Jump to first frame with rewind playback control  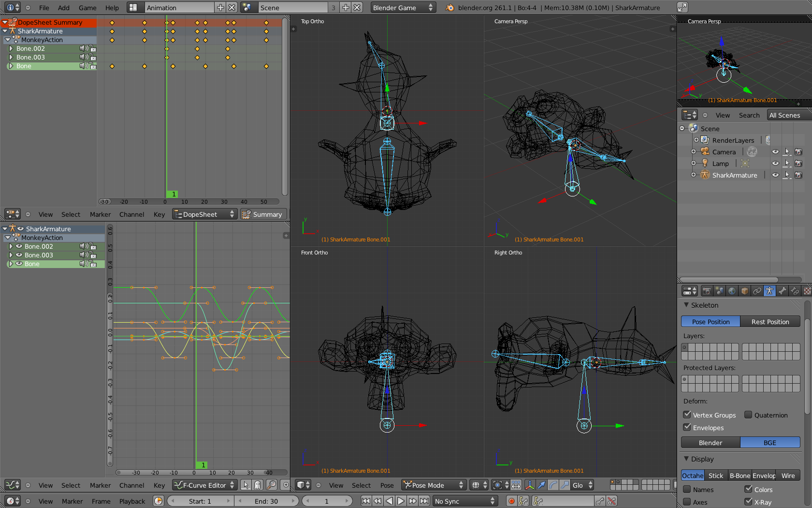(366, 501)
